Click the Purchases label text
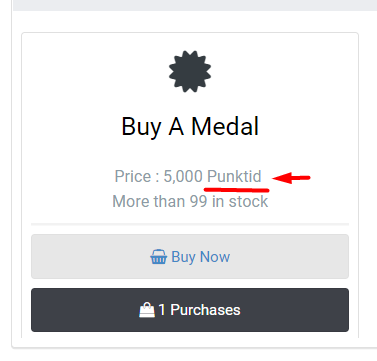Image resolution: width=377 pixels, height=361 pixels. [x=205, y=310]
